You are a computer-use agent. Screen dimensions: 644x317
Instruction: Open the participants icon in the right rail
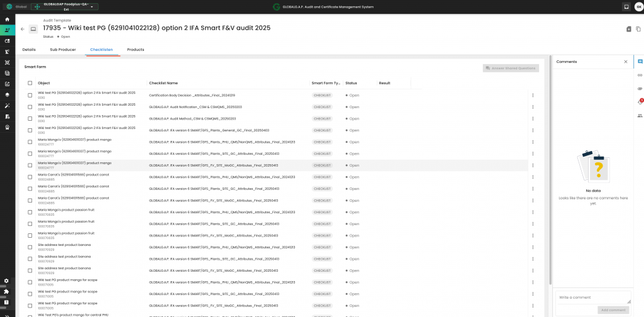click(x=640, y=115)
